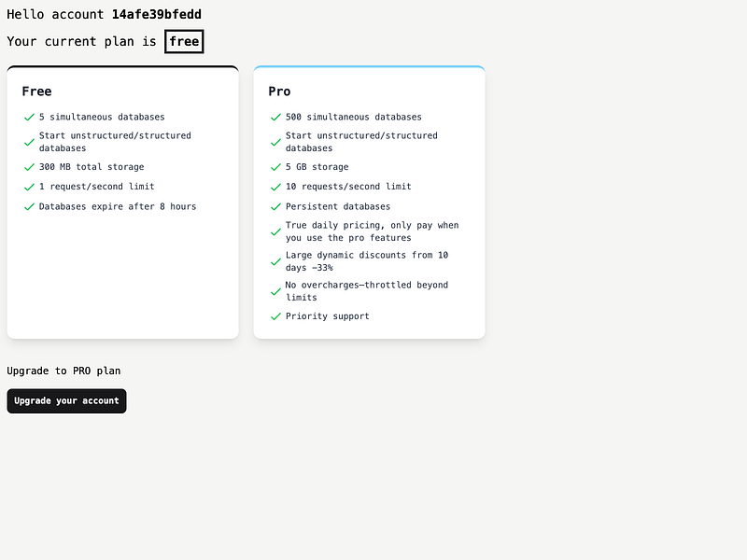Click checkmark beside Large dynamic discounts

[x=275, y=261]
